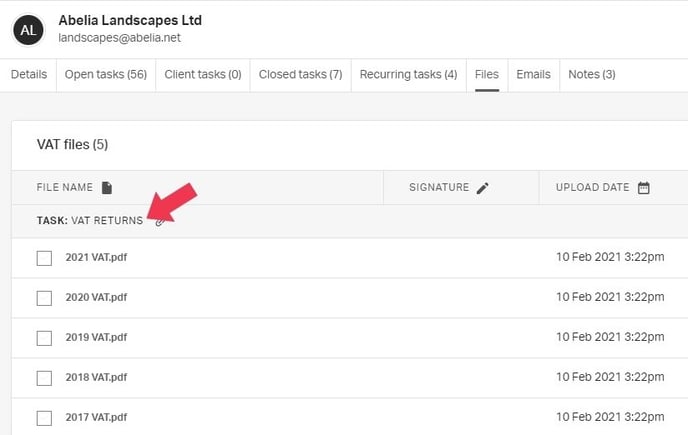Viewport: 688px width, 435px height.
Task: Click the file icon next to FILE NAME
Action: point(107,188)
